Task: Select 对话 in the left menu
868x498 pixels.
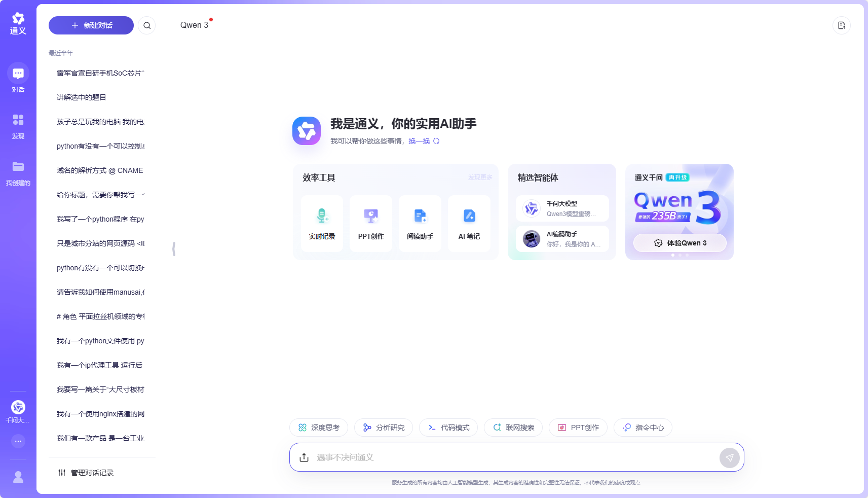Action: coord(18,78)
